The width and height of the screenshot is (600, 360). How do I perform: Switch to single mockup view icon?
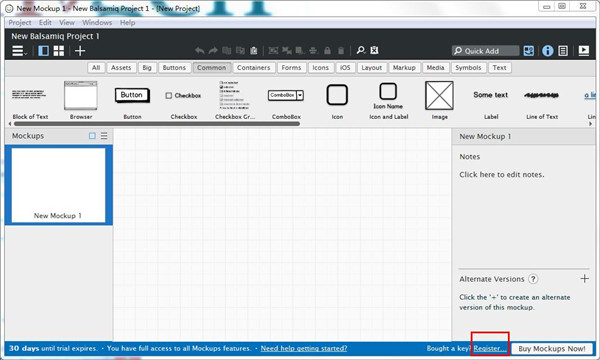[44, 51]
